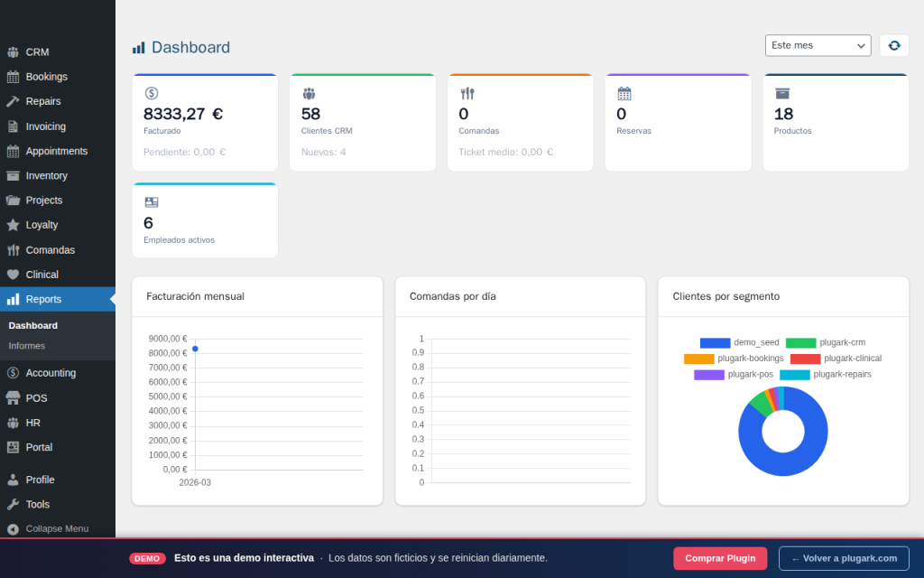Open the Clinical heart icon
Image resolution: width=924 pixels, height=578 pixels.
coord(13,275)
